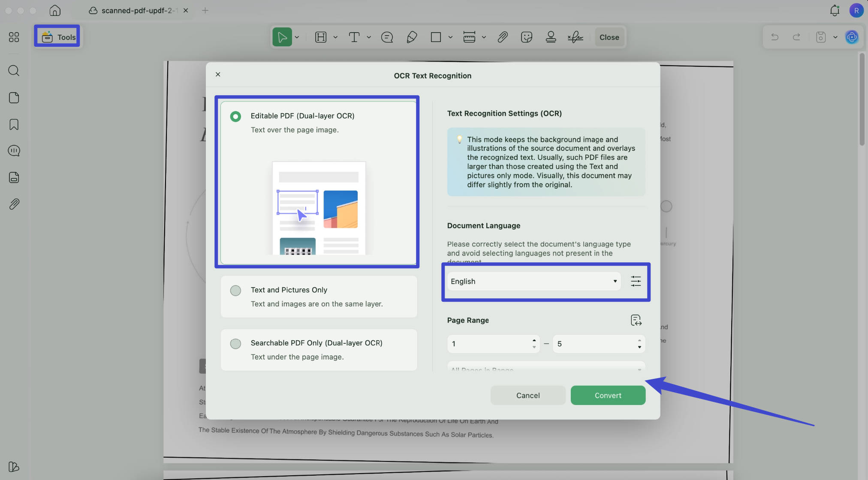The width and height of the screenshot is (868, 480).
Task: Select the cursor selection tool
Action: (x=282, y=37)
